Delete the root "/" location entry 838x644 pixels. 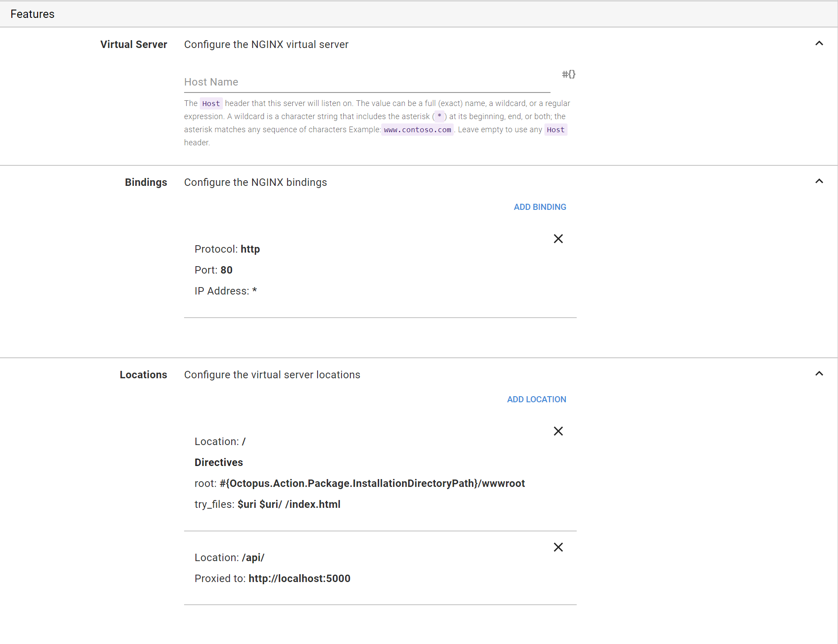tap(558, 431)
